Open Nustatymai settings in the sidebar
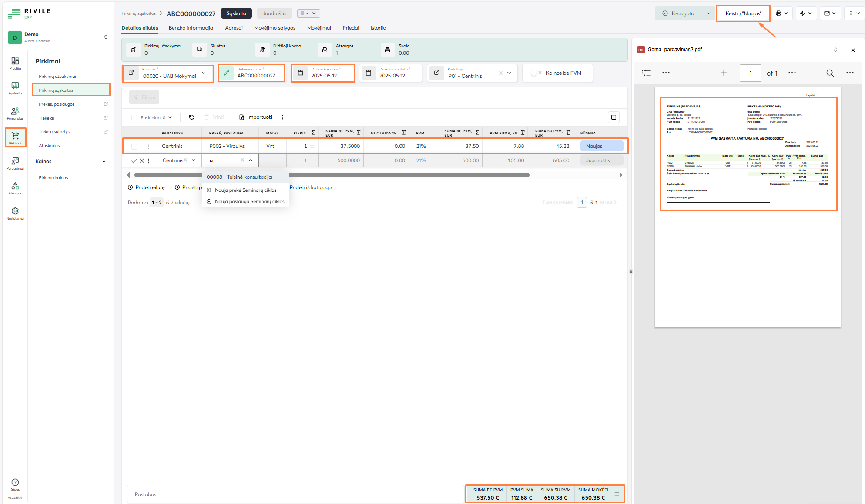This screenshot has height=504, width=865. tap(15, 213)
